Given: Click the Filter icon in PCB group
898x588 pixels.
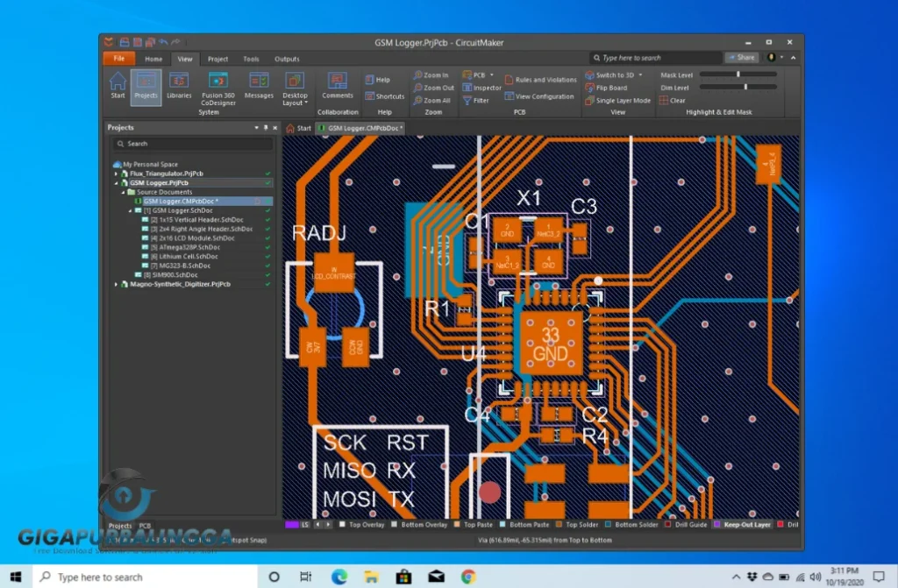Looking at the screenshot, I should tap(481, 101).
